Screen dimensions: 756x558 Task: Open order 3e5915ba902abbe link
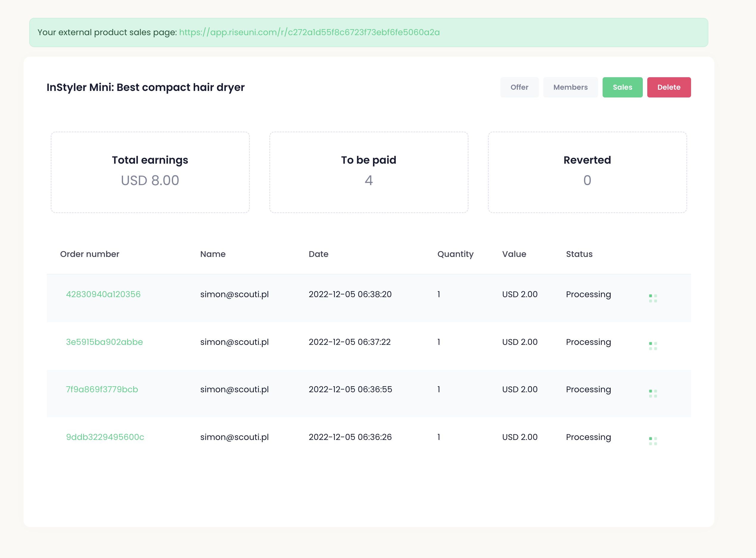[104, 342]
